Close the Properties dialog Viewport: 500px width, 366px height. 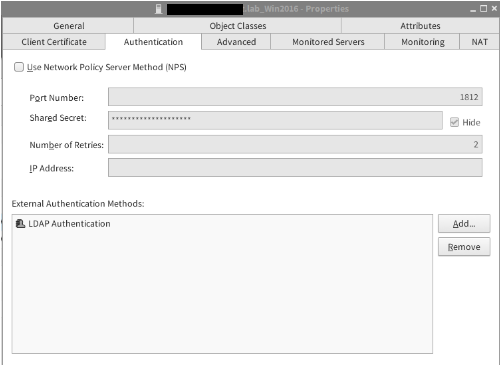pyautogui.click(x=494, y=9)
